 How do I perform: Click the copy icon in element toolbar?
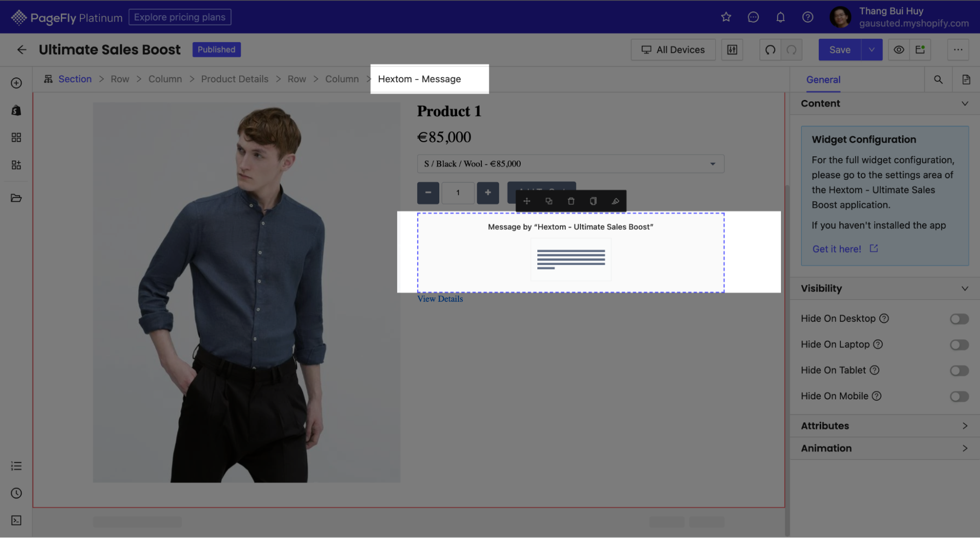pyautogui.click(x=593, y=201)
